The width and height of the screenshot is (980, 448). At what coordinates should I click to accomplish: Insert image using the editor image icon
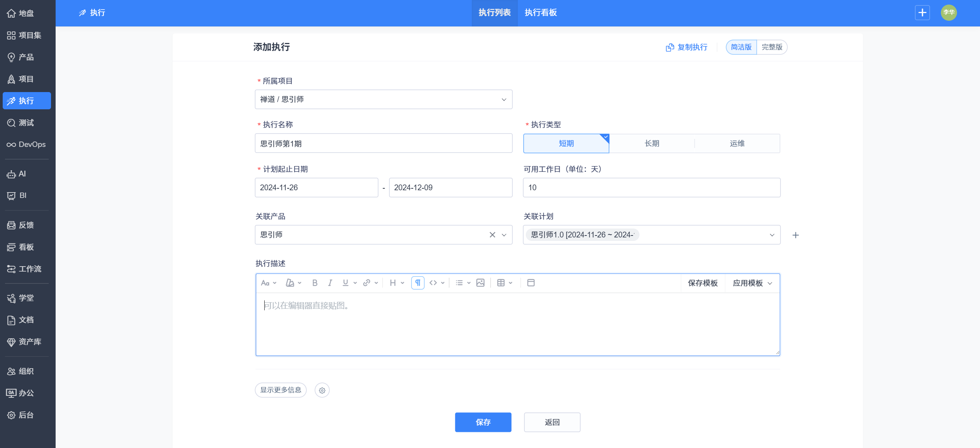coord(480,283)
